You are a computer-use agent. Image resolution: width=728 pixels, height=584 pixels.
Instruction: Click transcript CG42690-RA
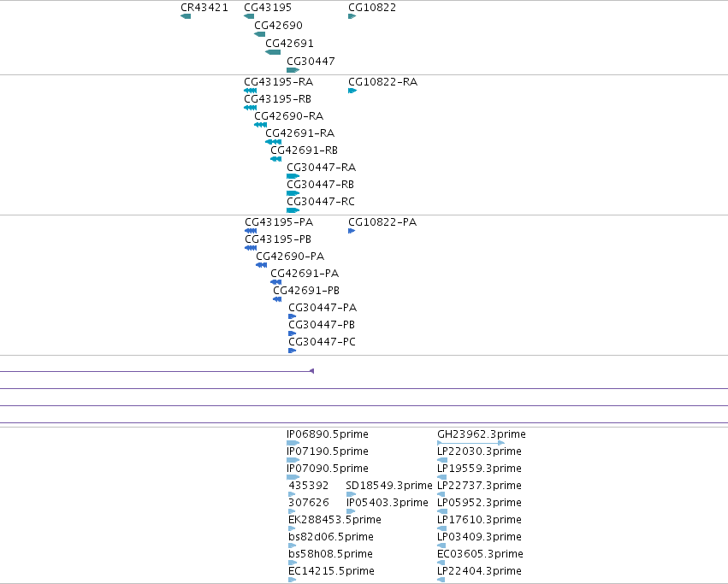click(260, 125)
